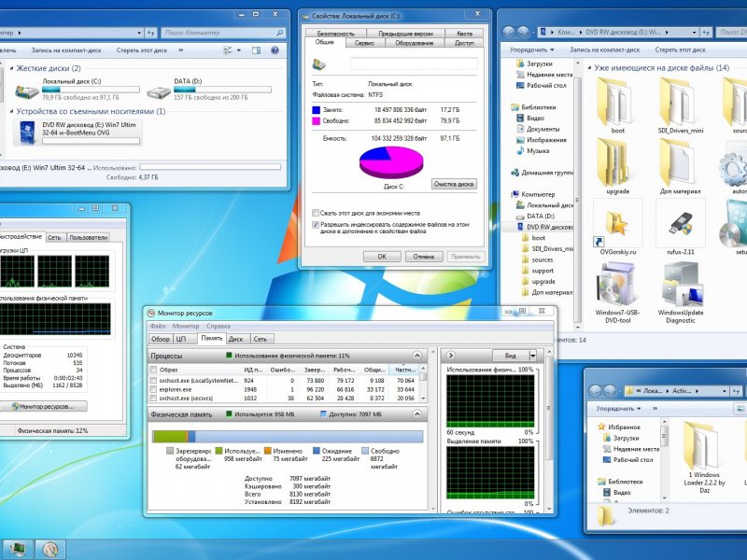Toggle allow indexing files checkbox
This screenshot has height=560, width=747.
(x=316, y=224)
